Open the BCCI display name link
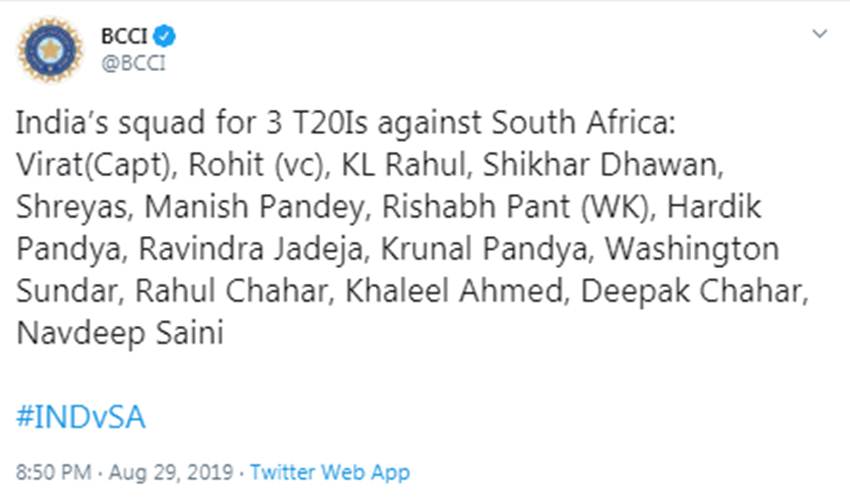Screen dimensions: 850x503 (x=122, y=37)
